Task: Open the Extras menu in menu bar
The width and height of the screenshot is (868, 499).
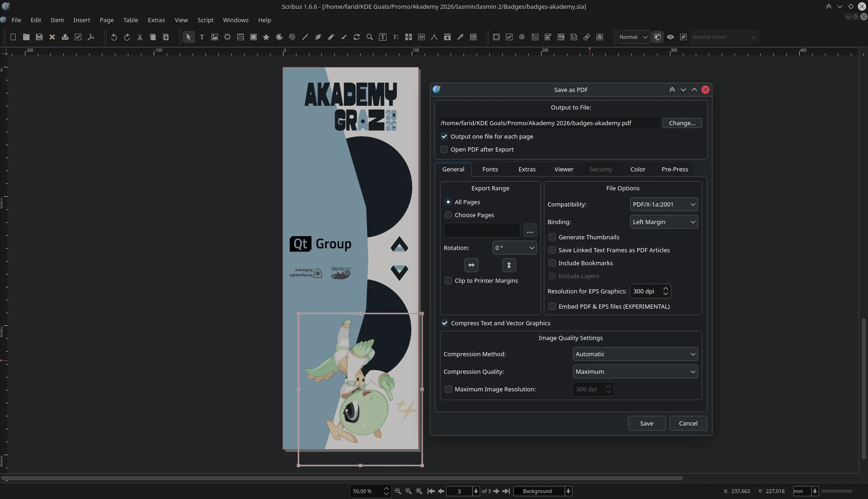Action: (x=156, y=20)
